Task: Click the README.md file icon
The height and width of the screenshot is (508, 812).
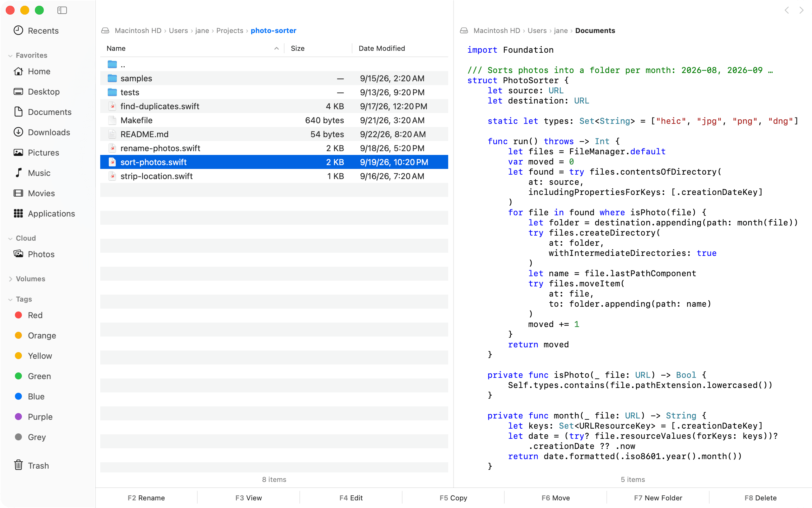Action: click(x=112, y=134)
